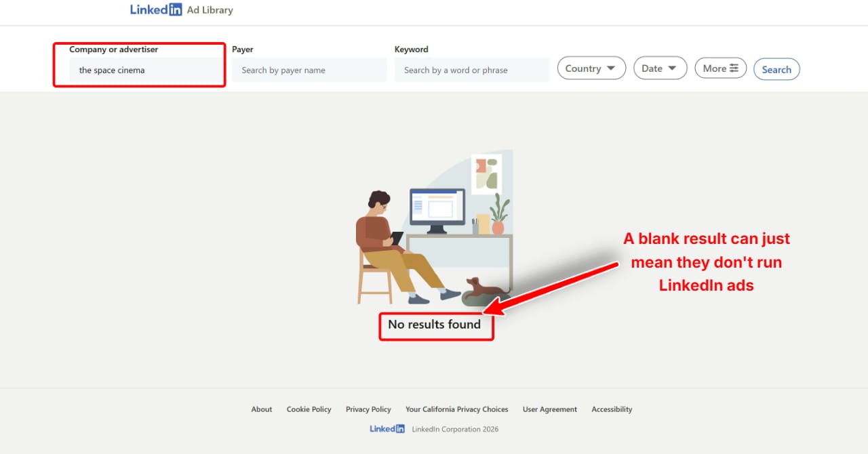Click the Search button

coord(776,69)
